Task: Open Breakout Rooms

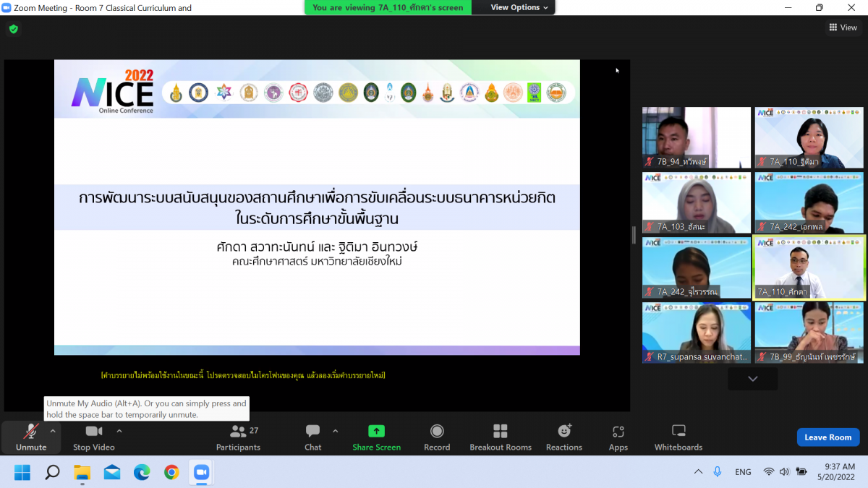Action: [501, 437]
